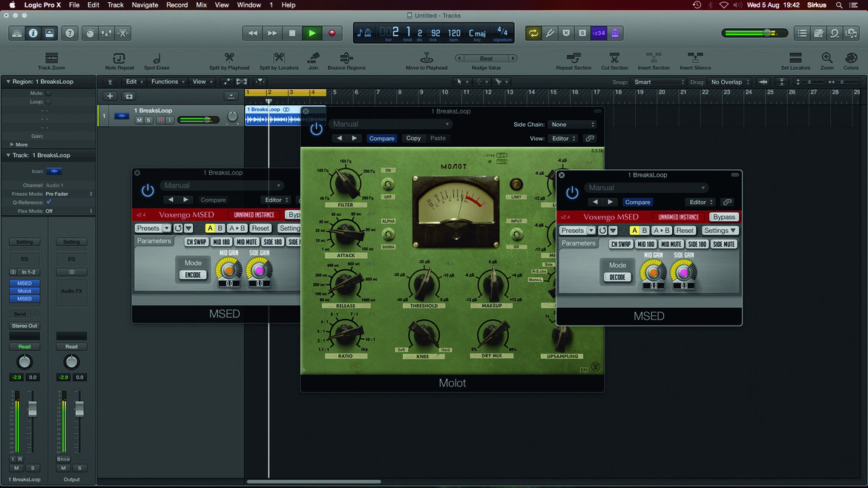Toggle power on the right MSED plugin
868x488 pixels.
tap(572, 193)
